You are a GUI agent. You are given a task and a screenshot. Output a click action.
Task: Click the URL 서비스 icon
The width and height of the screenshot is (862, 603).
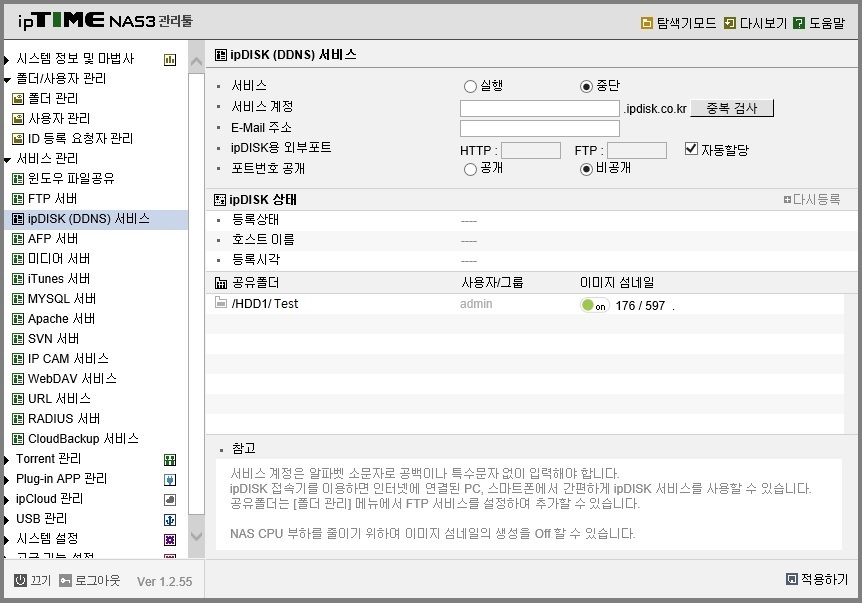[x=18, y=399]
